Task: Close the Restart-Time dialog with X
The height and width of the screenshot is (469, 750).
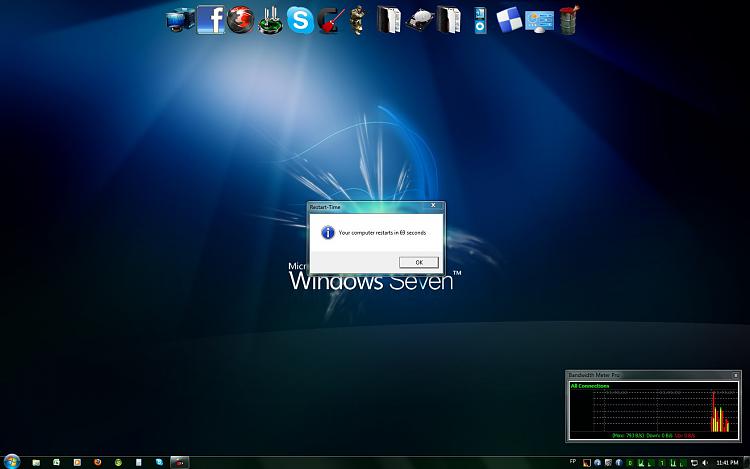Action: pyautogui.click(x=433, y=206)
